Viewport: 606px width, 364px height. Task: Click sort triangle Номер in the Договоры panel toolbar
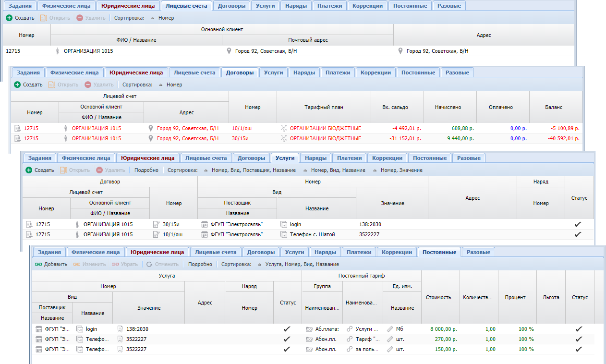160,85
